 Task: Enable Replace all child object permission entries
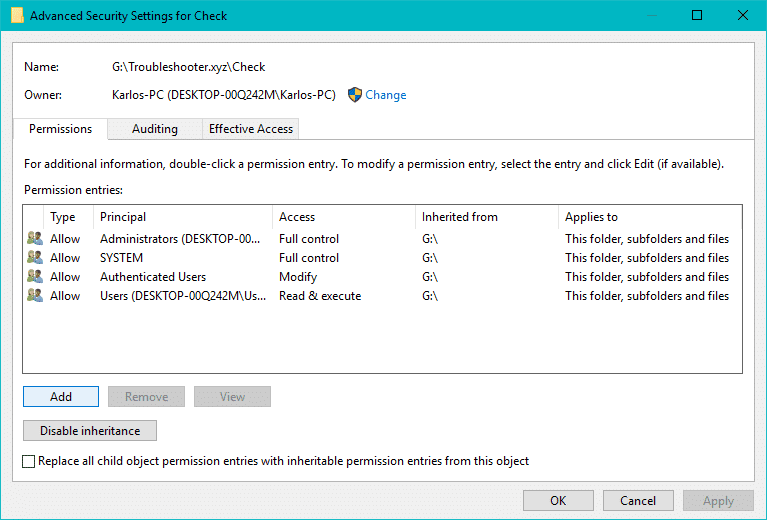point(28,461)
